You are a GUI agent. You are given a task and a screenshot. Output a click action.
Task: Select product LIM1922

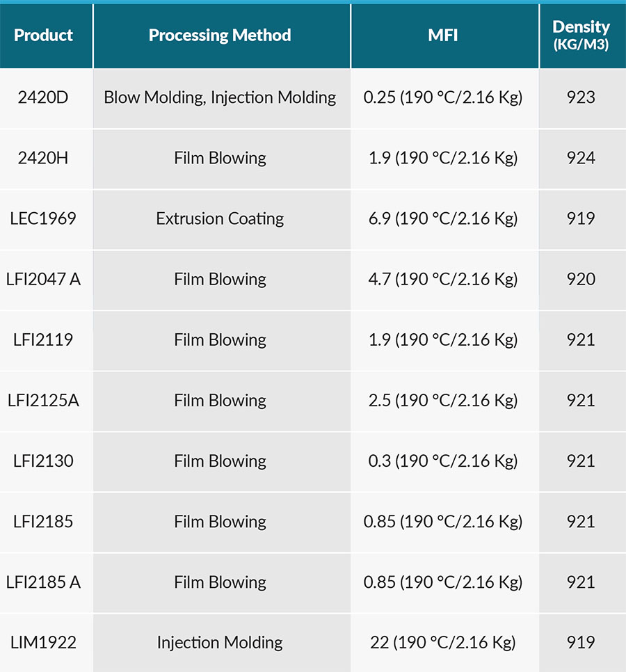click(x=43, y=642)
